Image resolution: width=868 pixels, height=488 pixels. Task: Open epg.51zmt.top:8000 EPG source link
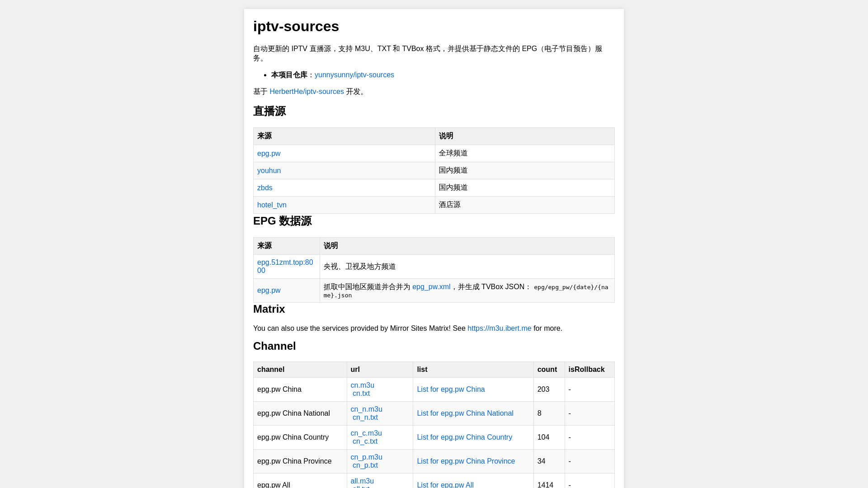[x=285, y=267]
